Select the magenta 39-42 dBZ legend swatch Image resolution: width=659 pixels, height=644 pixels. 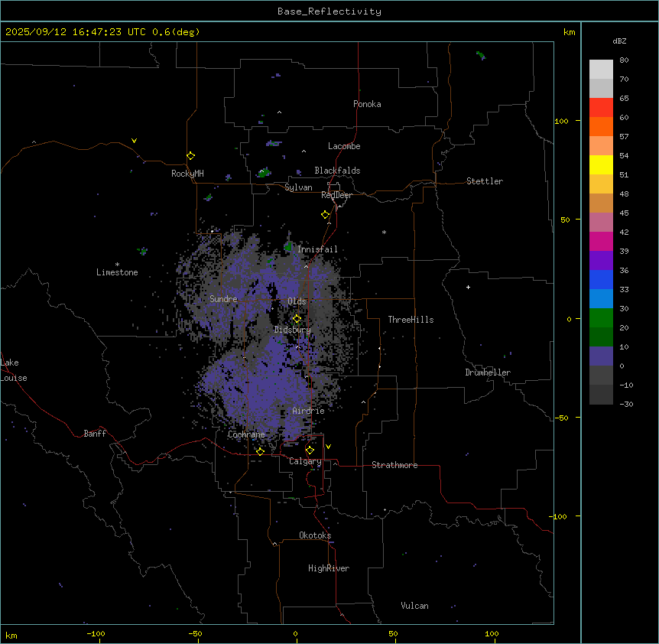(601, 241)
